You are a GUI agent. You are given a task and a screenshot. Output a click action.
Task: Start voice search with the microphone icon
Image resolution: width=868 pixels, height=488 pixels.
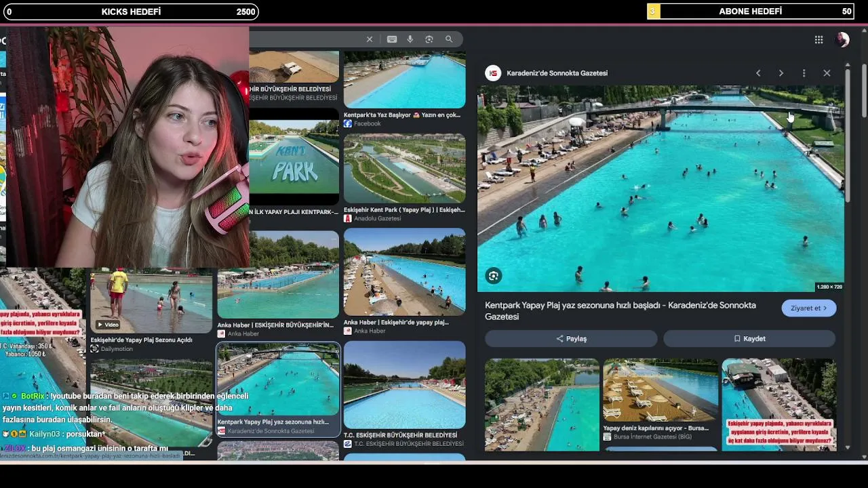410,39
